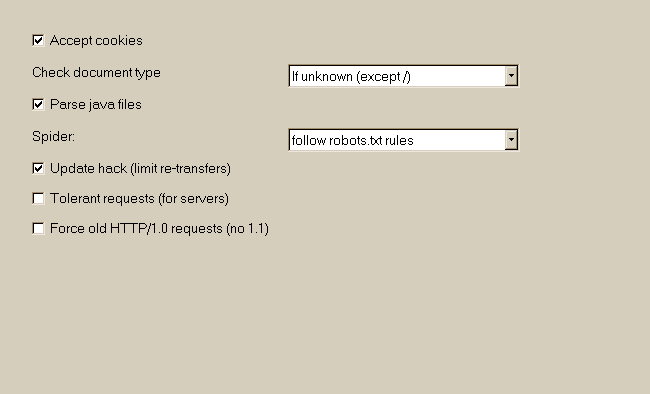This screenshot has width=650, height=394.
Task: Click the 'Spider:' label
Action: 53,136
